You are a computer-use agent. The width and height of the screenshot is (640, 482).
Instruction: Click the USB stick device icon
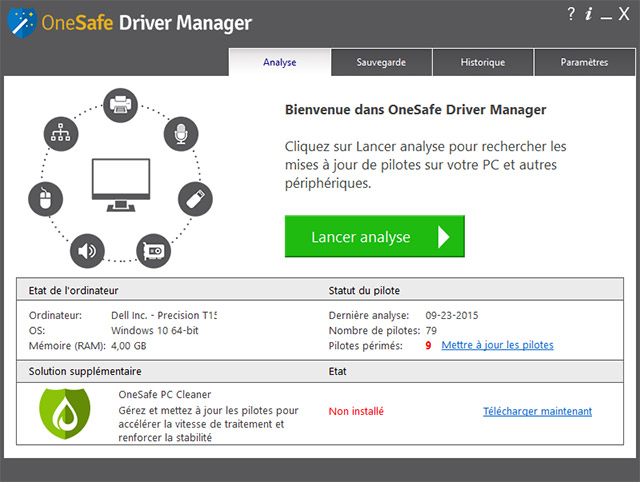pyautogui.click(x=195, y=199)
